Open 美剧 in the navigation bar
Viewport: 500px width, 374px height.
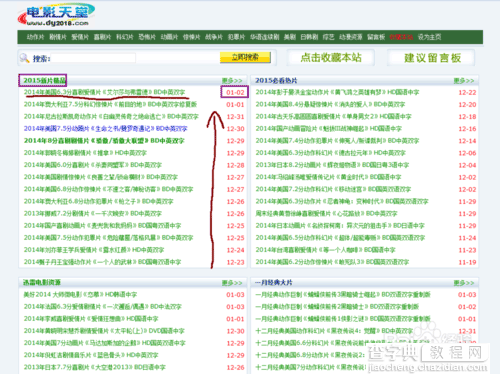point(290,37)
